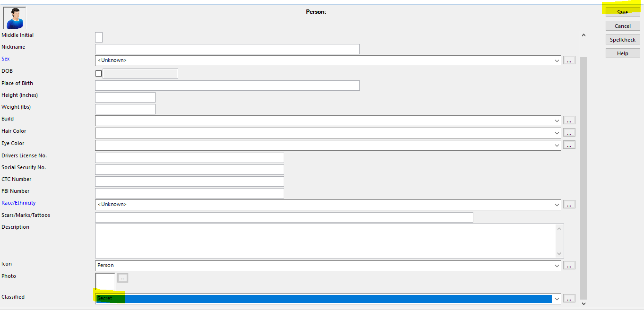Click the Cancel button

point(622,26)
